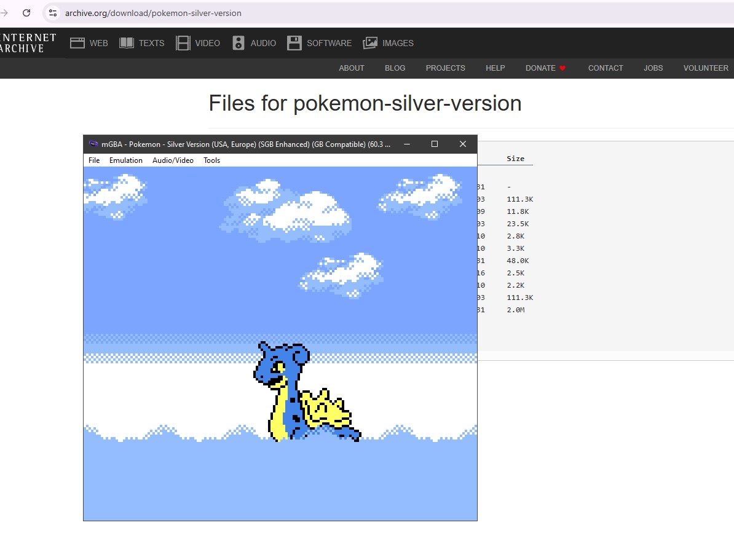Image resolution: width=734 pixels, height=560 pixels.
Task: Click the Size column header
Action: [x=515, y=159]
